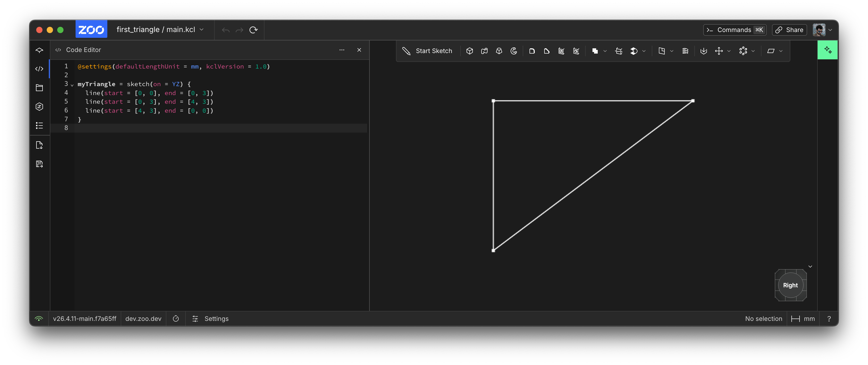Select the Extrude cube tool
868x365 pixels.
click(469, 51)
